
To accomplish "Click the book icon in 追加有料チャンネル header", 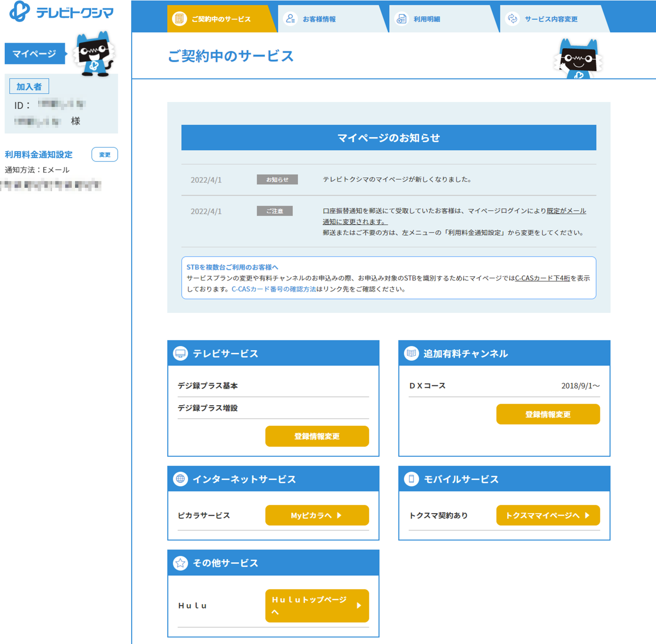I will (x=411, y=353).
